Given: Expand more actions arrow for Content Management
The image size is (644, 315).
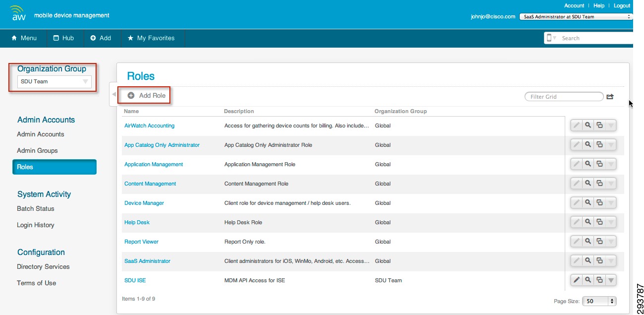Looking at the screenshot, I should pyautogui.click(x=611, y=184).
